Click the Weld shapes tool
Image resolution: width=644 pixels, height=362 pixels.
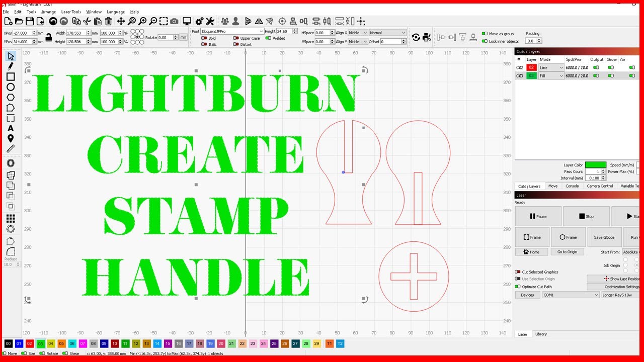coord(11,175)
